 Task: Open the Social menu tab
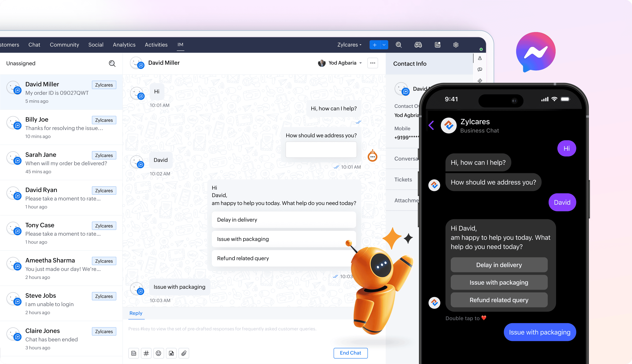96,45
